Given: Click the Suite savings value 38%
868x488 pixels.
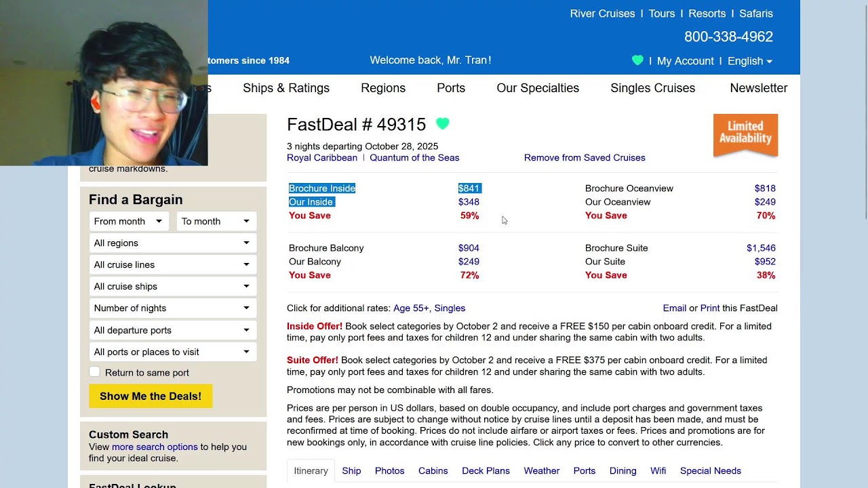Looking at the screenshot, I should tap(766, 275).
